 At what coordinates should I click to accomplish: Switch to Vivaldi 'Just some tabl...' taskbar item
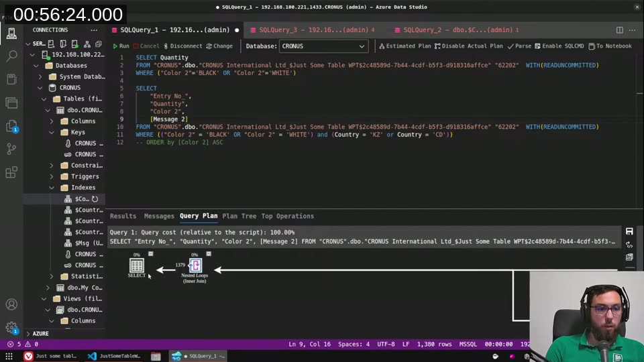click(x=50, y=356)
